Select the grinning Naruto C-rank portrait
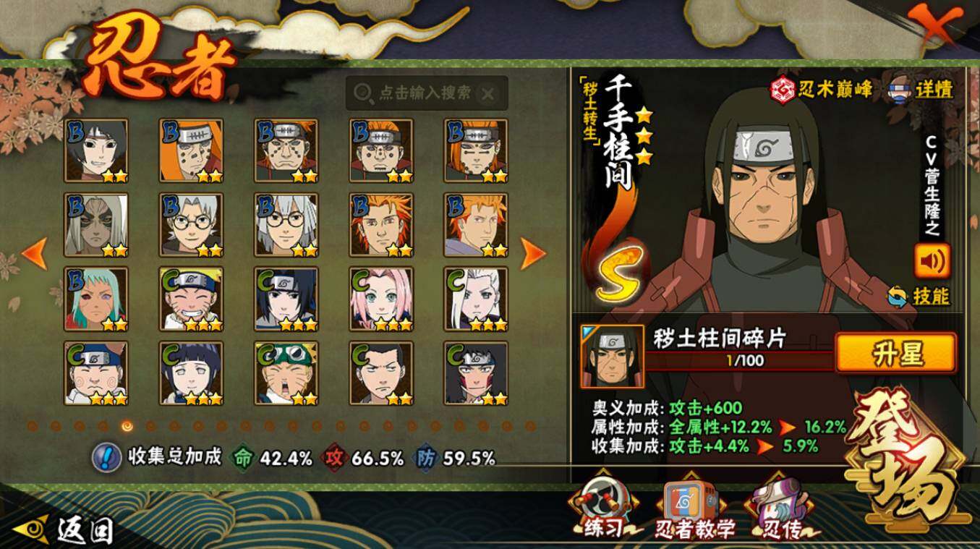 click(x=192, y=299)
